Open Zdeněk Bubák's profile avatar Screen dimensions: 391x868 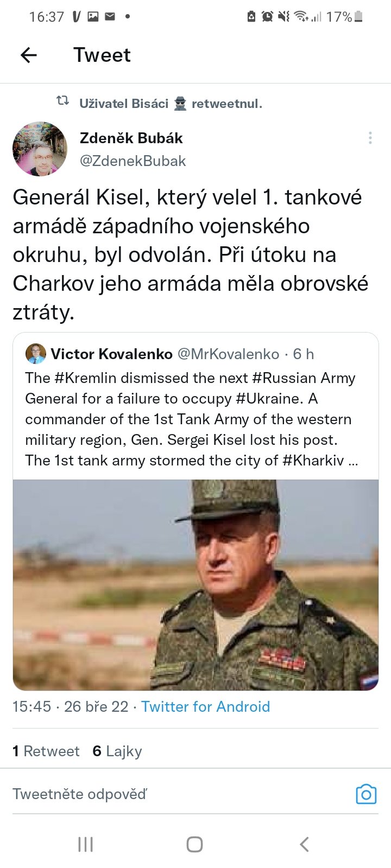point(40,149)
